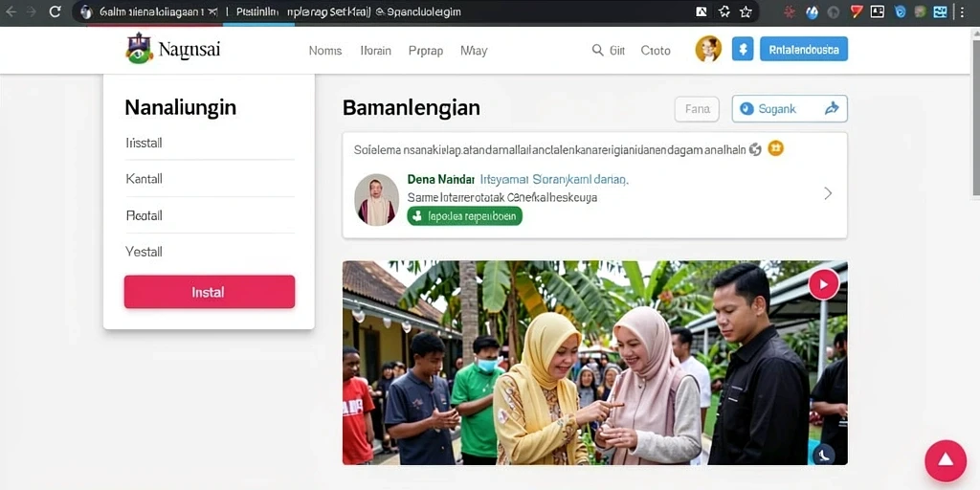
Task: Click the green lapadea reperiboen badge
Action: point(464,216)
